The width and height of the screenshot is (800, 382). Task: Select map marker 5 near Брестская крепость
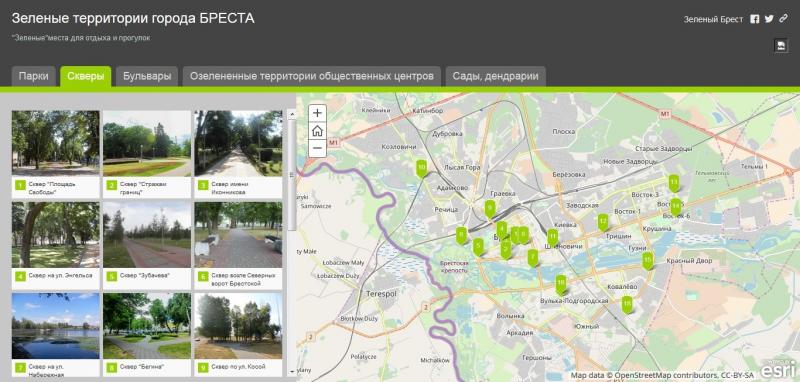click(x=478, y=247)
